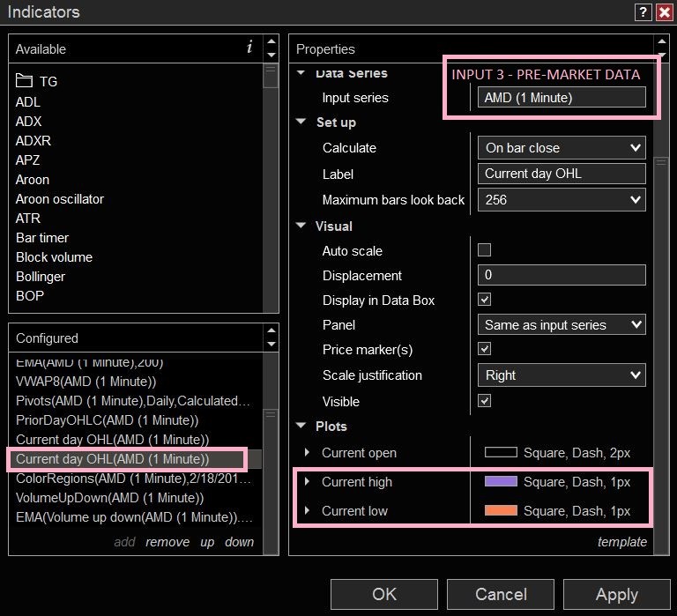
Task: Click the OK button
Action: tap(384, 595)
